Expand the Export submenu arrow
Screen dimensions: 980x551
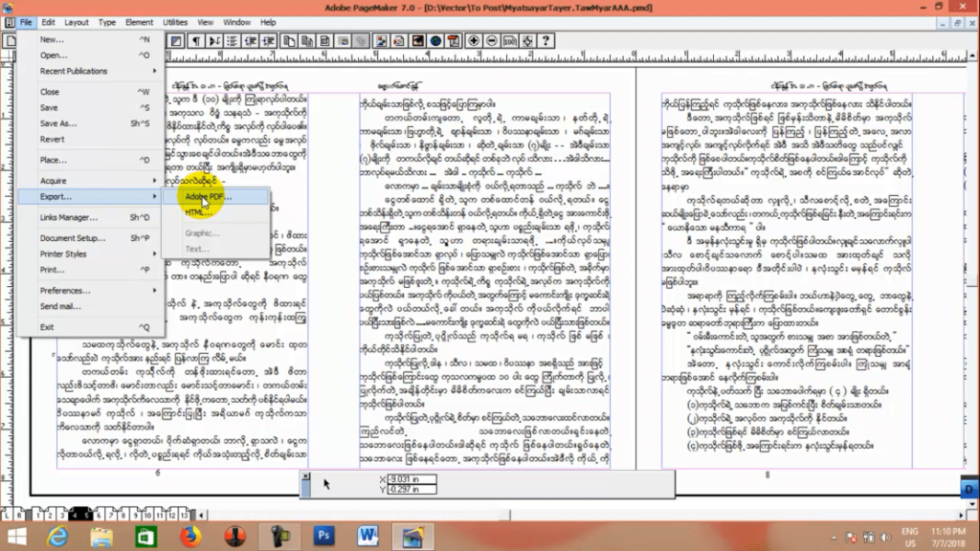154,197
